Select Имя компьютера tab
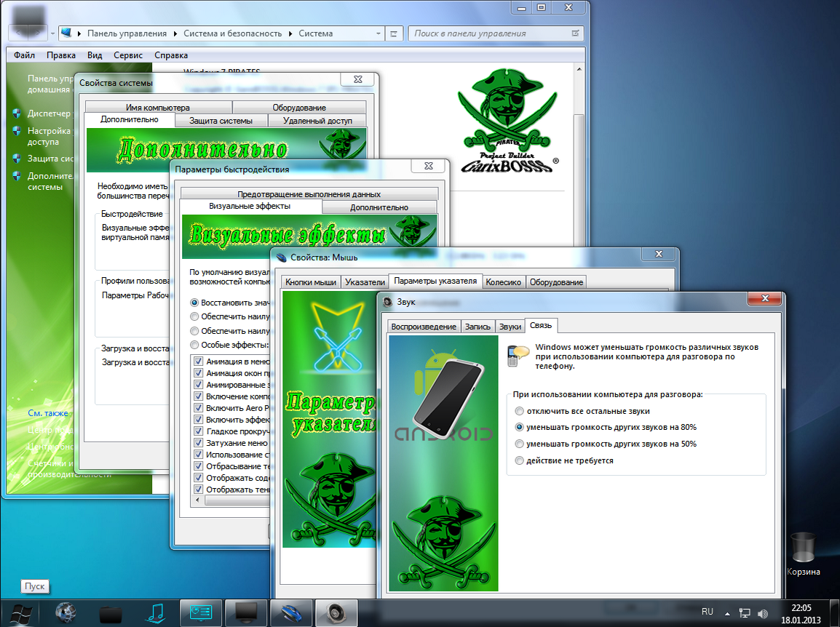 (158, 107)
